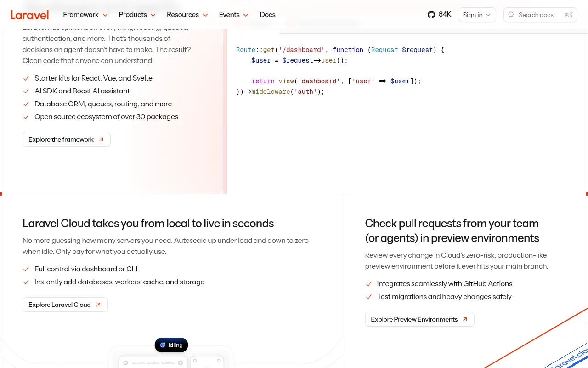Expand the Resources menu
The width and height of the screenshot is (588, 368).
coord(187,15)
